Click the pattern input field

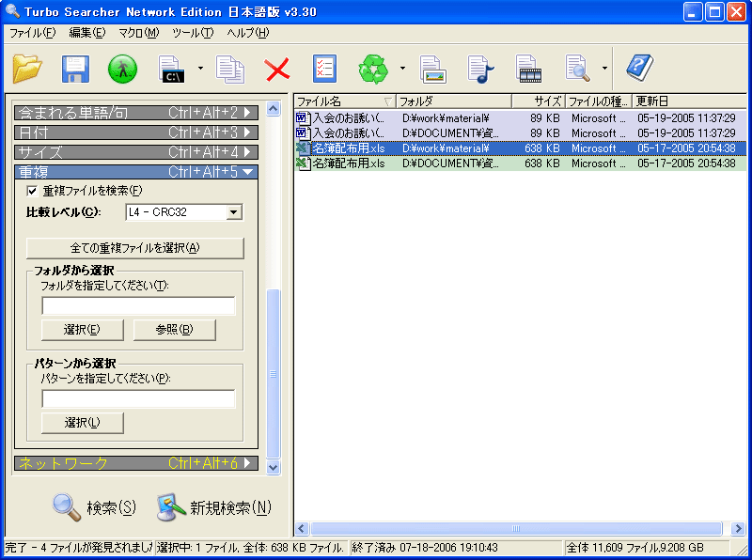pyautogui.click(x=138, y=398)
